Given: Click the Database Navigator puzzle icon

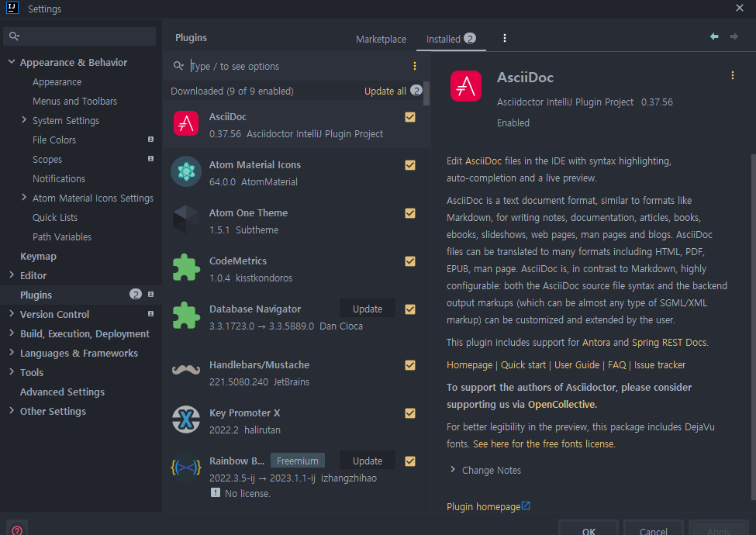Looking at the screenshot, I should (186, 316).
